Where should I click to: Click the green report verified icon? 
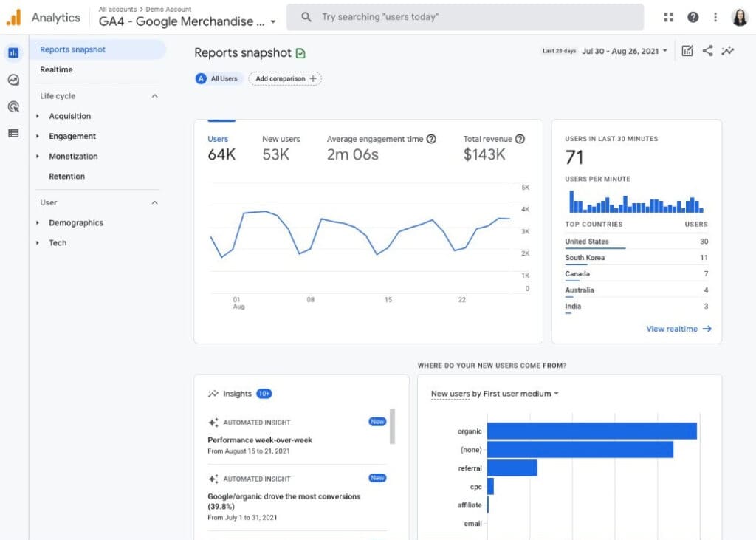tap(300, 53)
